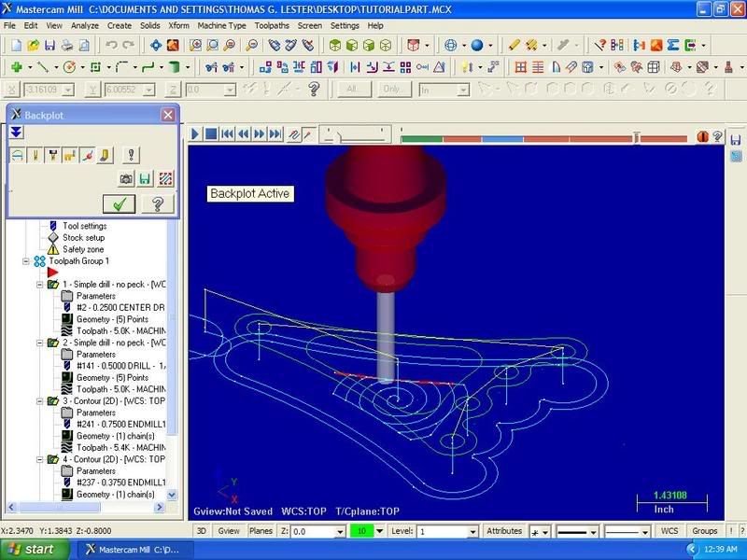This screenshot has height=560, width=747.
Task: Collapse operation 1 Simple drill node
Action: 39,285
